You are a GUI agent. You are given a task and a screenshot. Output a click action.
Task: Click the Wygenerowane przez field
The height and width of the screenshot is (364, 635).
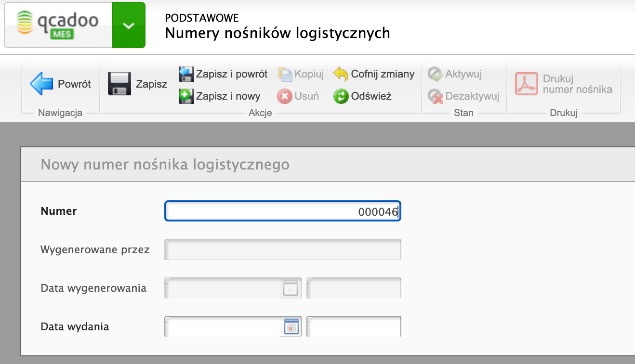pyautogui.click(x=283, y=249)
